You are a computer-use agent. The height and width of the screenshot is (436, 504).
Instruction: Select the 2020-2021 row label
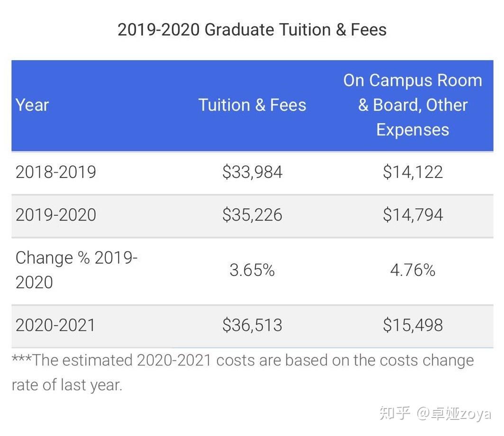[56, 325]
